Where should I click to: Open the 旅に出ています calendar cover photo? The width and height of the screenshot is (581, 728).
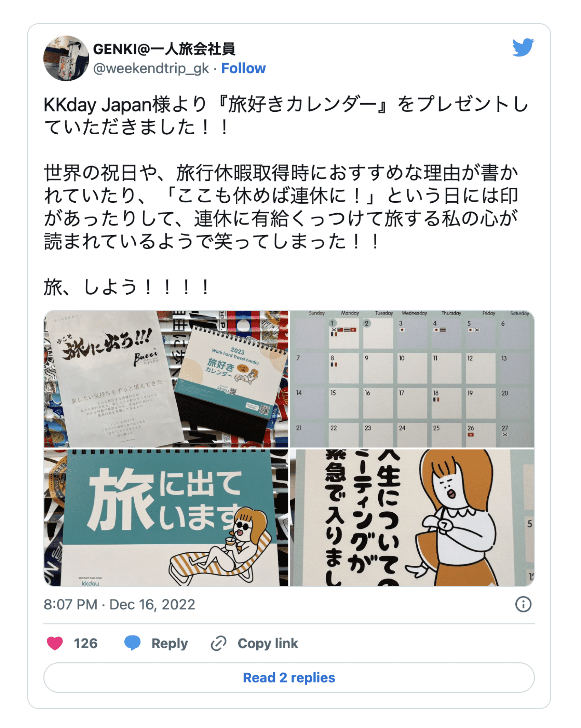coord(166,518)
